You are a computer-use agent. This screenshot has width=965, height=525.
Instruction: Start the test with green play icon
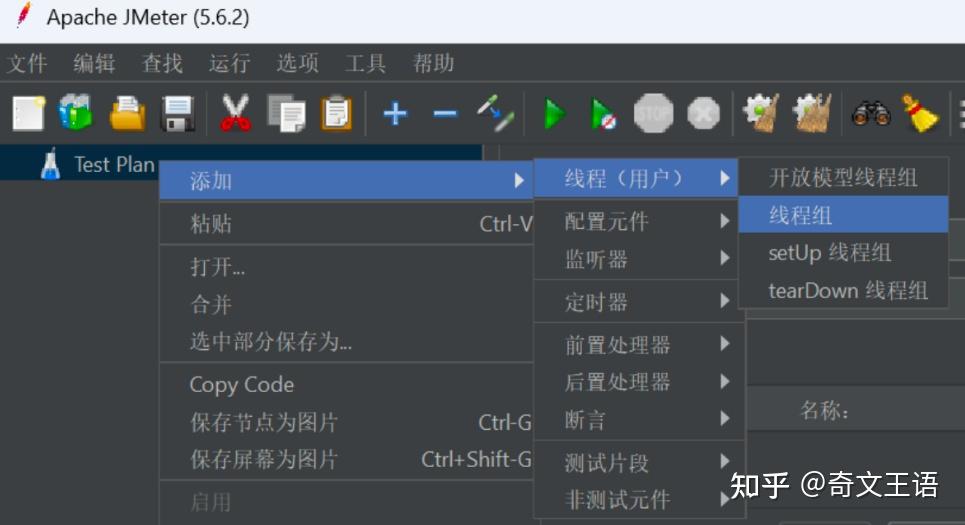(555, 114)
